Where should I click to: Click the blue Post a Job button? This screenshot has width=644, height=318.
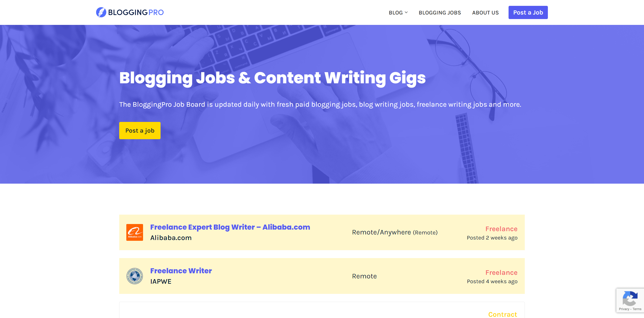click(x=528, y=12)
